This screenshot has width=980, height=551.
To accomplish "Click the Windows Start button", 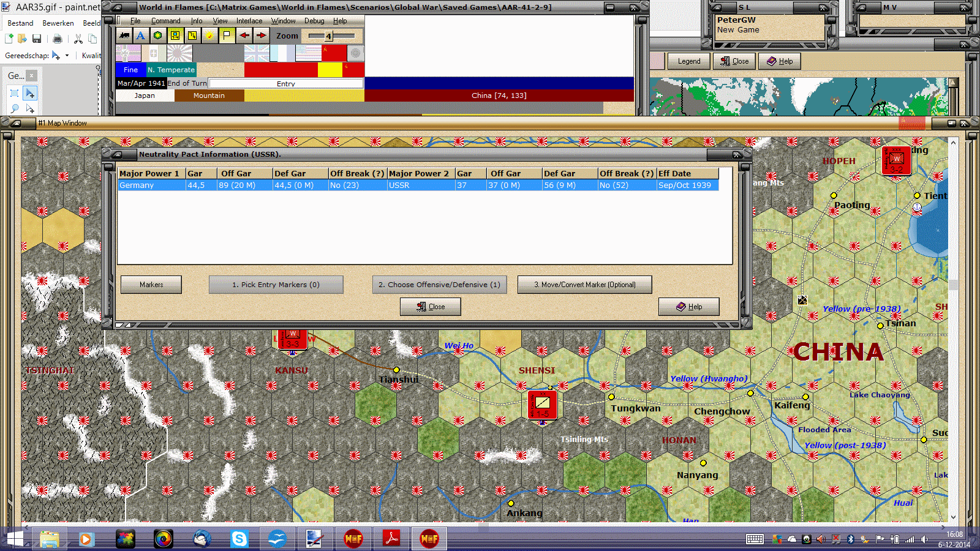I will 14,539.
